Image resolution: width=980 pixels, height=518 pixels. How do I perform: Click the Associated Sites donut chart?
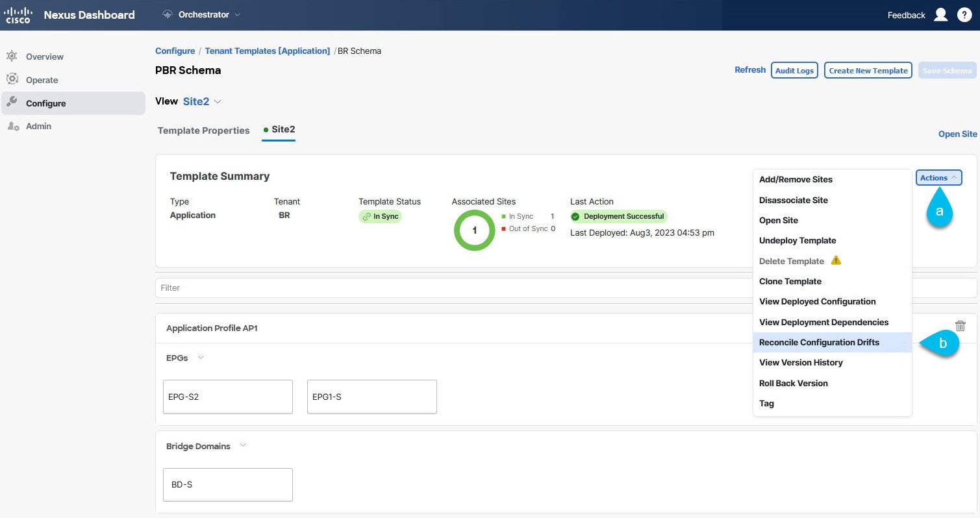point(474,230)
